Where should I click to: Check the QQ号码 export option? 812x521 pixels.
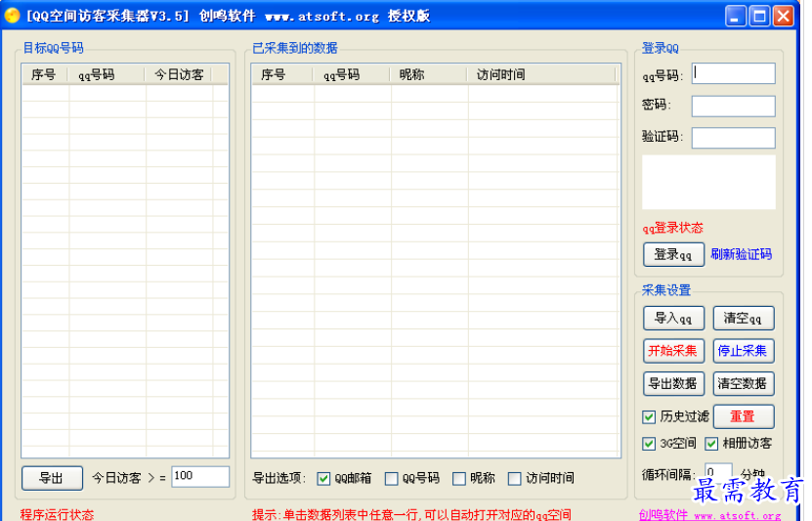[391, 479]
